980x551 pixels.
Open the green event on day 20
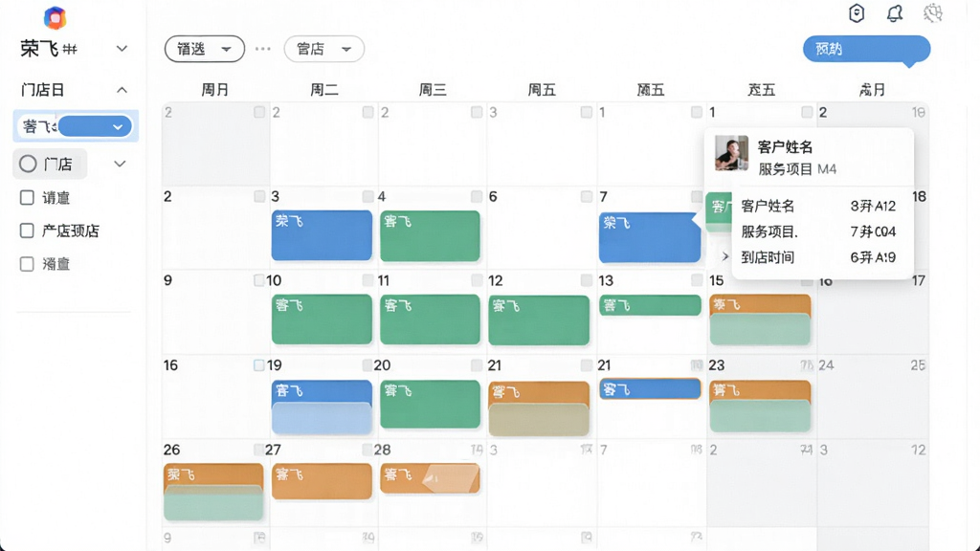[x=430, y=405]
